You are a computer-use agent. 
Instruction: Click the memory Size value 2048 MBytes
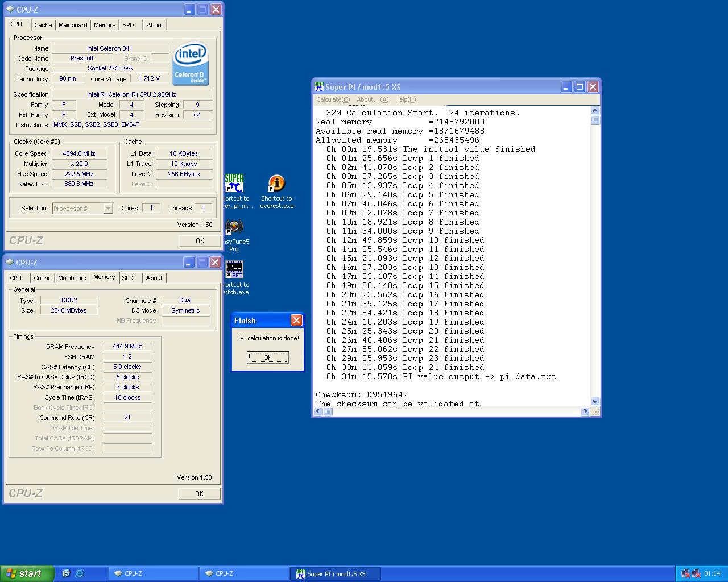69,310
